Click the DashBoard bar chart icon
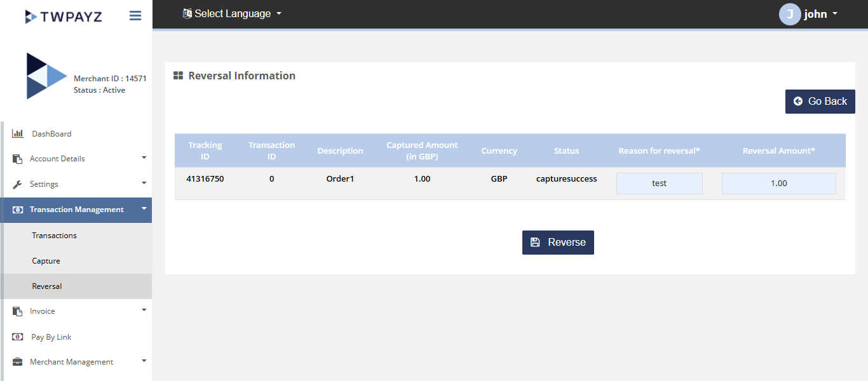 (x=18, y=134)
